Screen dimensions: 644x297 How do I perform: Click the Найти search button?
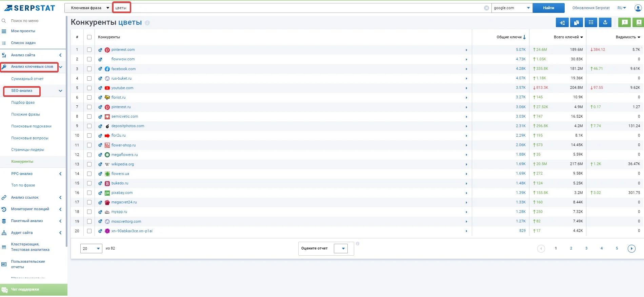click(x=548, y=8)
